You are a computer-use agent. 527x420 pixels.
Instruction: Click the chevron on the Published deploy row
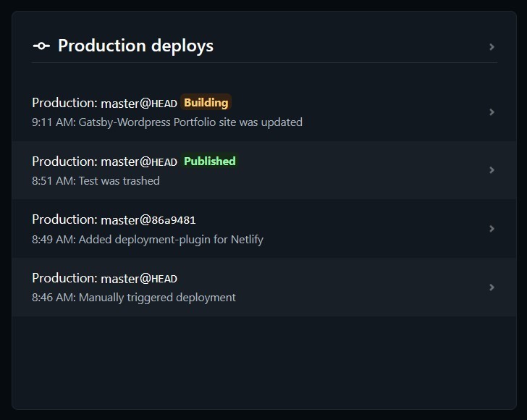pyautogui.click(x=492, y=170)
